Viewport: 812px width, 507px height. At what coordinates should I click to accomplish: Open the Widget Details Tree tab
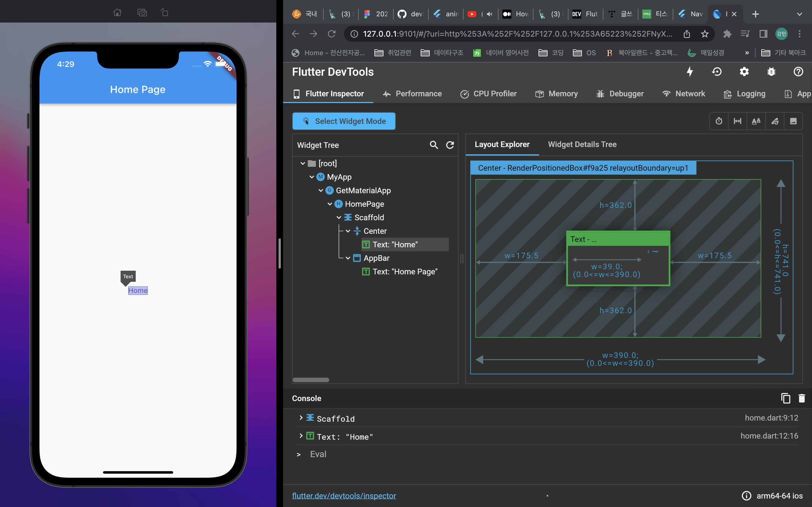tap(582, 144)
